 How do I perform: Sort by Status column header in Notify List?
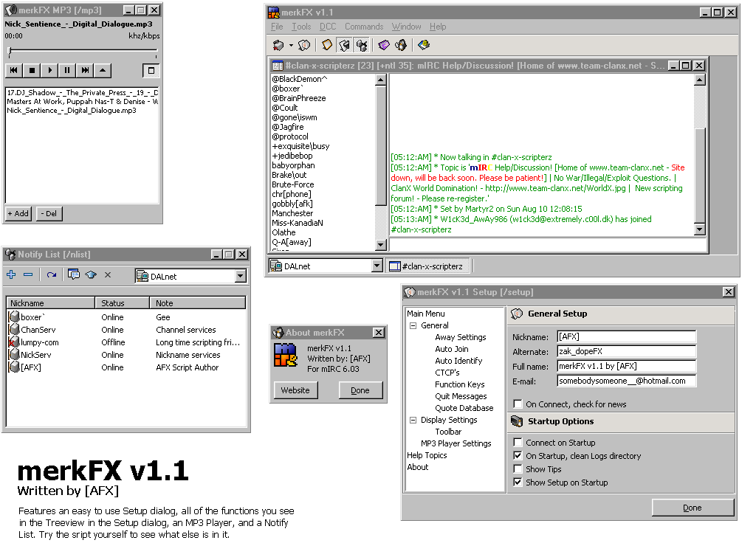click(122, 303)
